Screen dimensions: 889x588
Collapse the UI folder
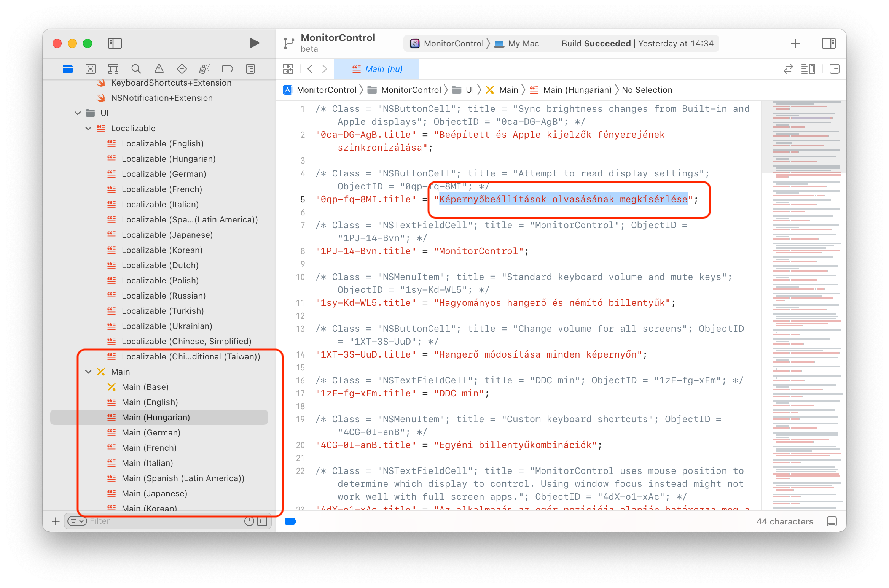(78, 113)
